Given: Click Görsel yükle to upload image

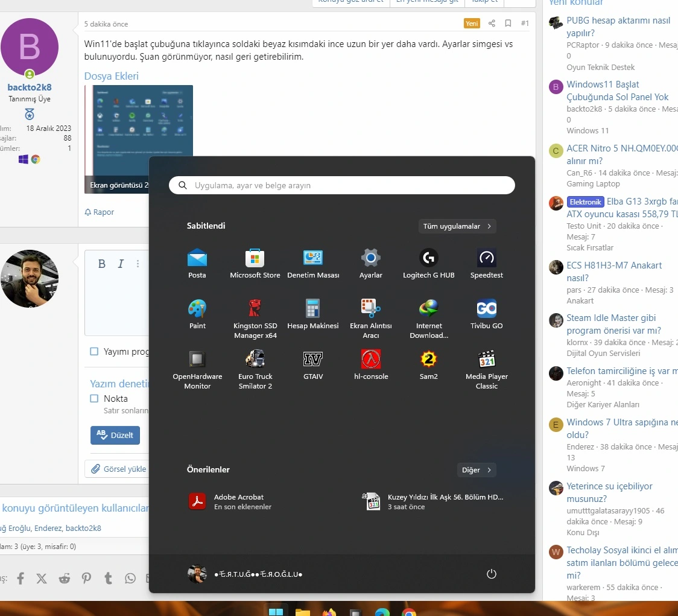Looking at the screenshot, I should [118, 469].
